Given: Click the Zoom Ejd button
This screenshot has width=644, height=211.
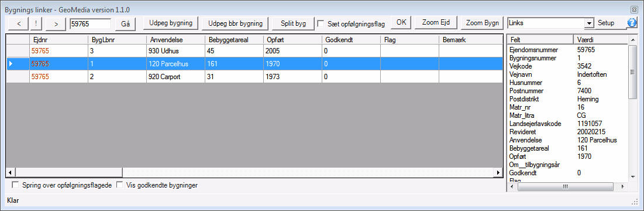Looking at the screenshot, I should tap(436, 23).
